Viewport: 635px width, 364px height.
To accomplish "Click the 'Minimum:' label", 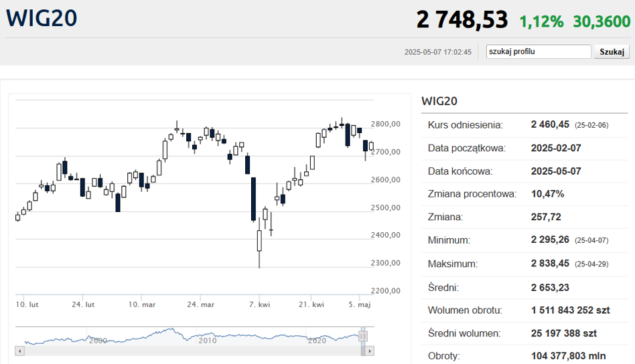I will (449, 240).
